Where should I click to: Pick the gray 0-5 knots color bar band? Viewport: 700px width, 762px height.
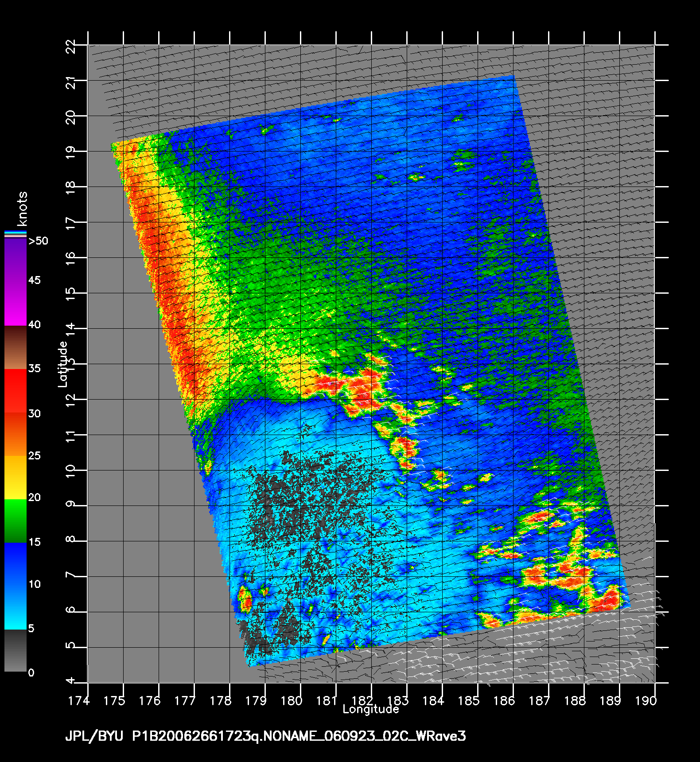pos(16,651)
